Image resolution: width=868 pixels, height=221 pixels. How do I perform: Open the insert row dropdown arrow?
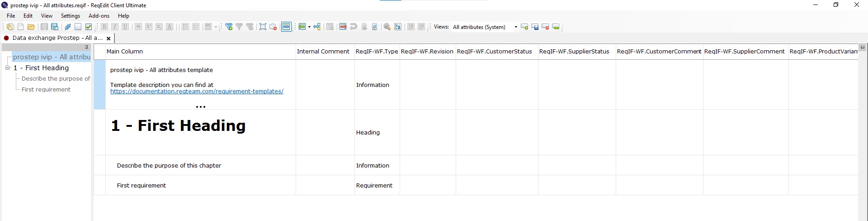(309, 27)
